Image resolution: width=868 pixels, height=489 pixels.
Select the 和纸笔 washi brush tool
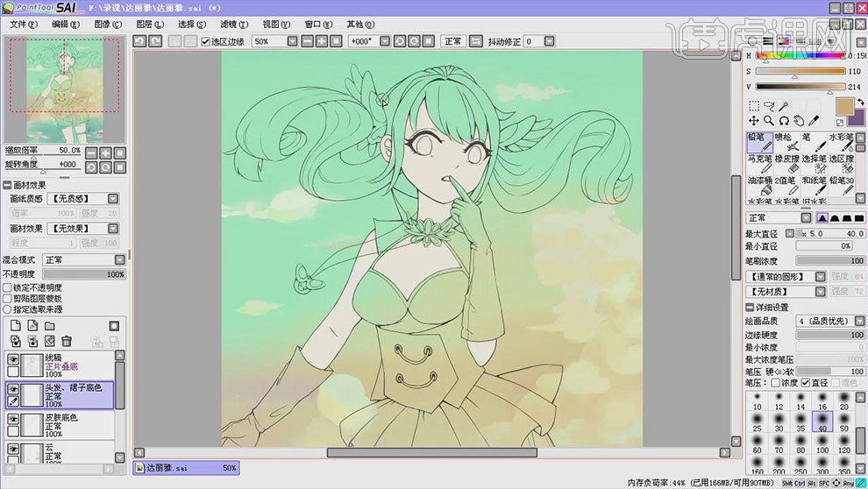814,185
